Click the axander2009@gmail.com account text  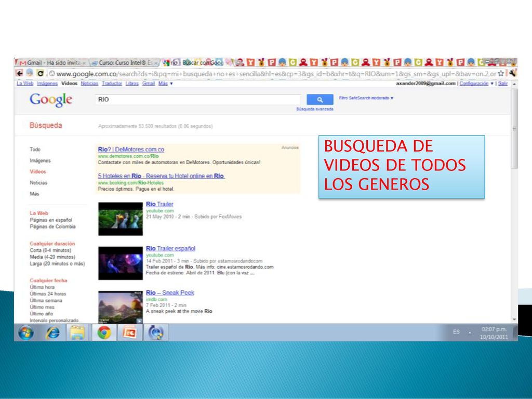[425, 84]
